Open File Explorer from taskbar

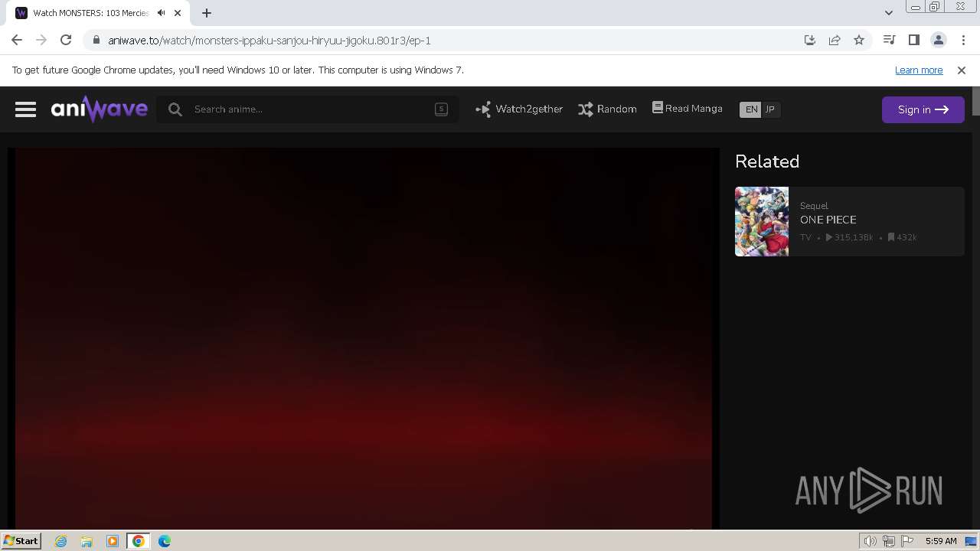coord(87,541)
